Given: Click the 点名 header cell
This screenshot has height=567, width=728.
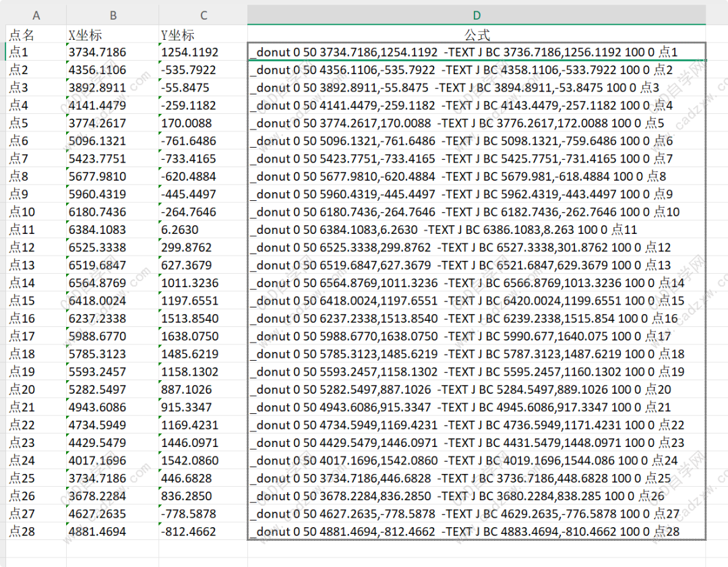Looking at the screenshot, I should point(36,34).
